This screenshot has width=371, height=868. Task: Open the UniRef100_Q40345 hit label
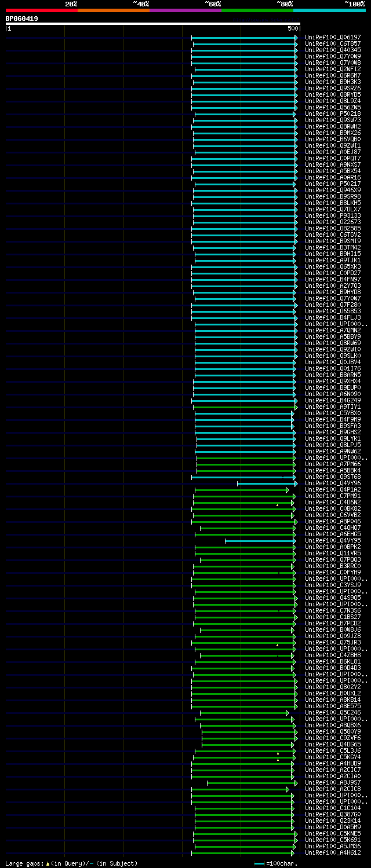(333, 50)
